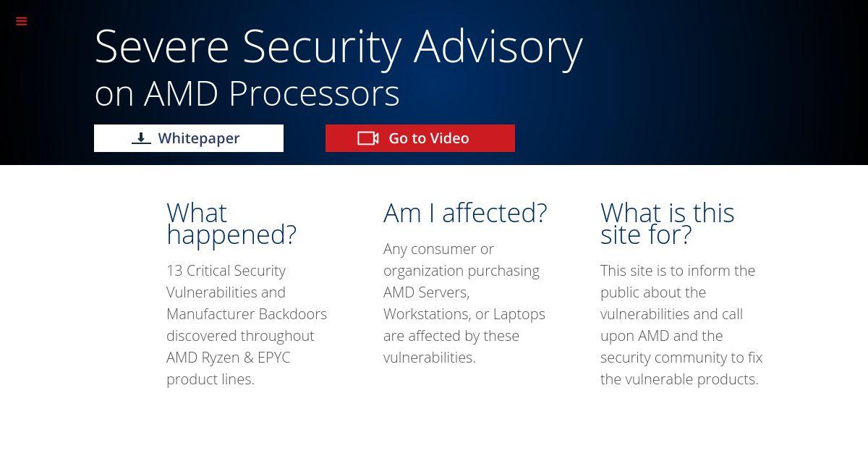Click 'are affected by these' text line
The height and width of the screenshot is (456, 868).
[x=451, y=336]
